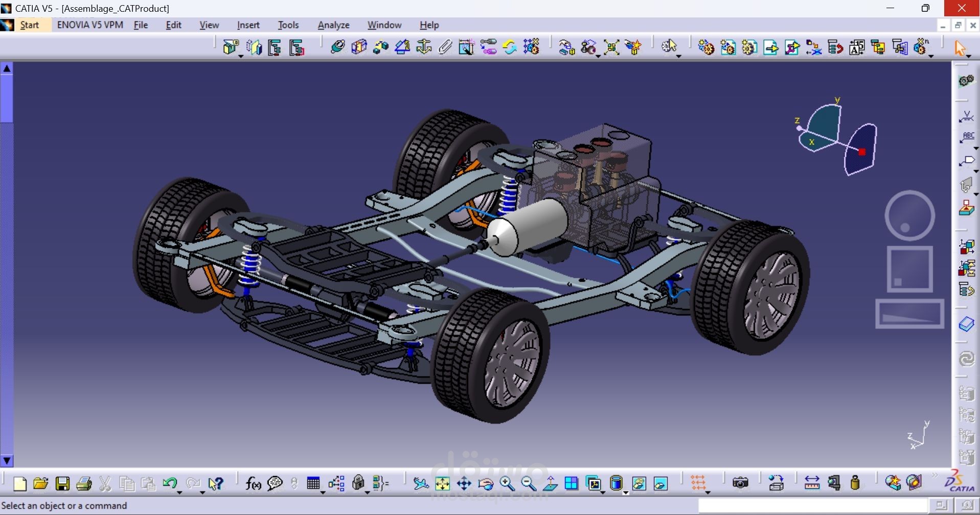
Task: Open the Insert menu
Action: pyautogui.click(x=248, y=25)
